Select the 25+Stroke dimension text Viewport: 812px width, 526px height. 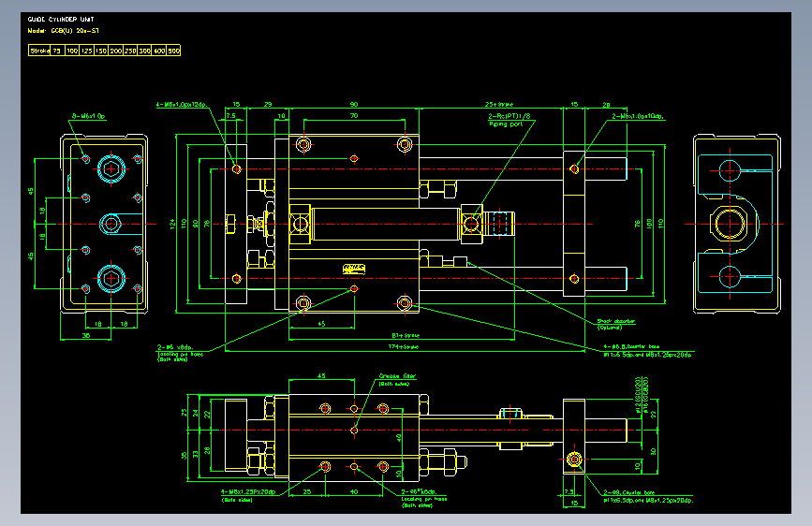499,105
